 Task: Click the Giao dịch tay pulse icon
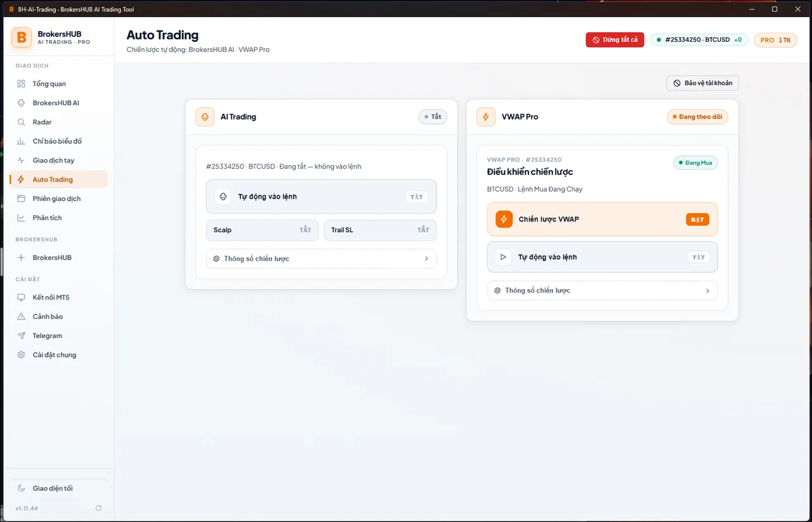21,160
